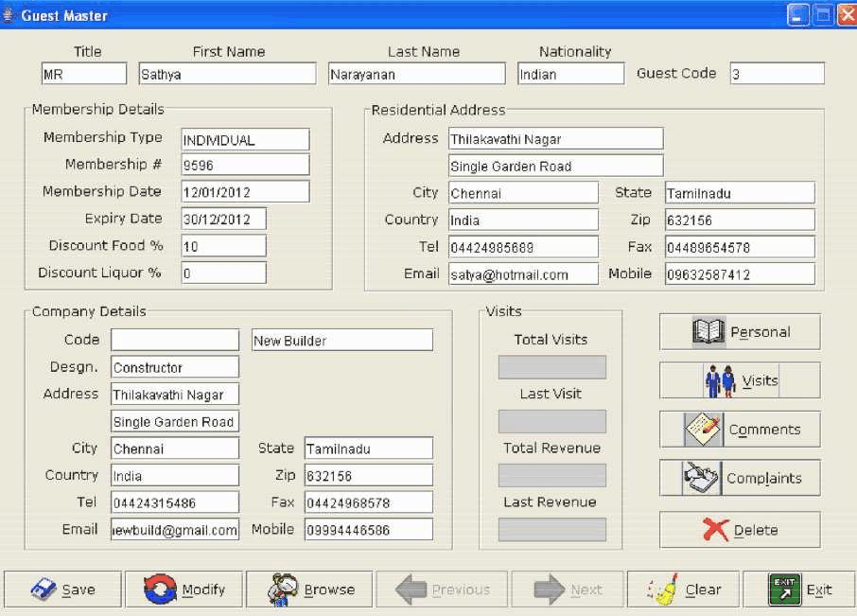Click the floppy disk Save icon
The image size is (857, 616).
click(44, 590)
